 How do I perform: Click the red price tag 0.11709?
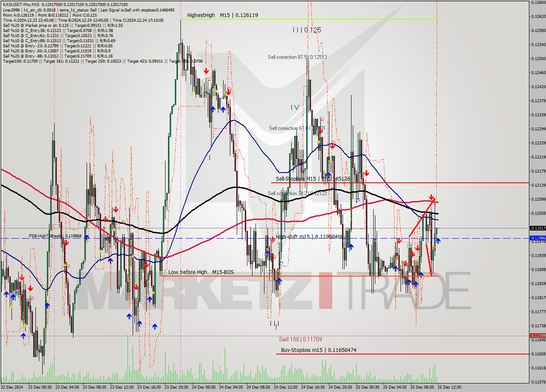tap(537, 335)
